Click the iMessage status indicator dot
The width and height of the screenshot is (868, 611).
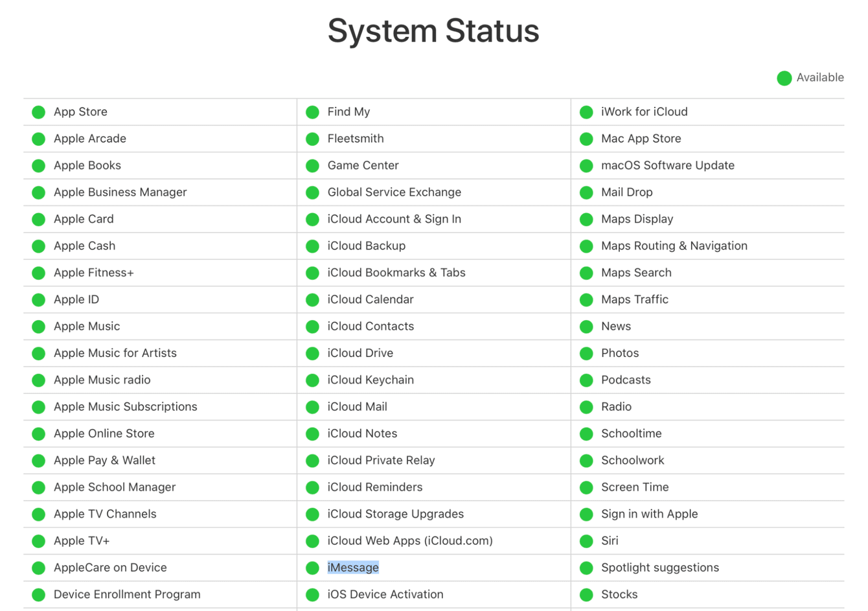tap(312, 568)
